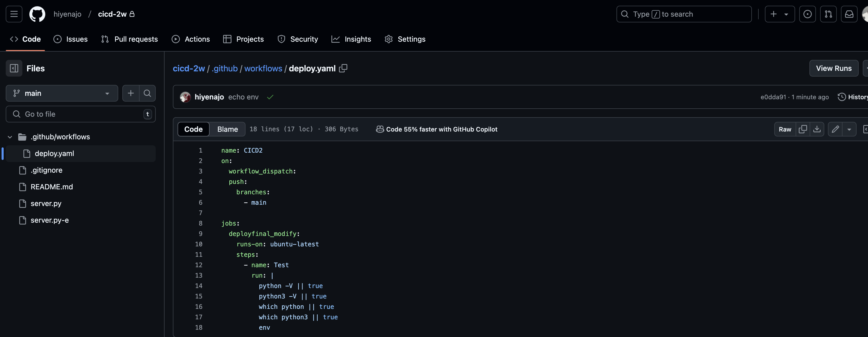
Task: Add a new file with plus button
Action: tap(131, 93)
